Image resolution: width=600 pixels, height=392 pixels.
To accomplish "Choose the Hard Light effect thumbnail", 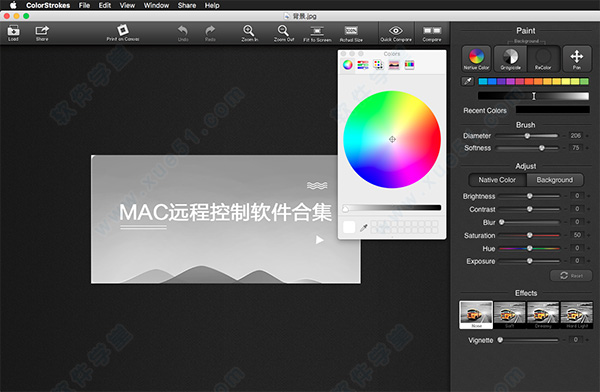I will (x=577, y=315).
